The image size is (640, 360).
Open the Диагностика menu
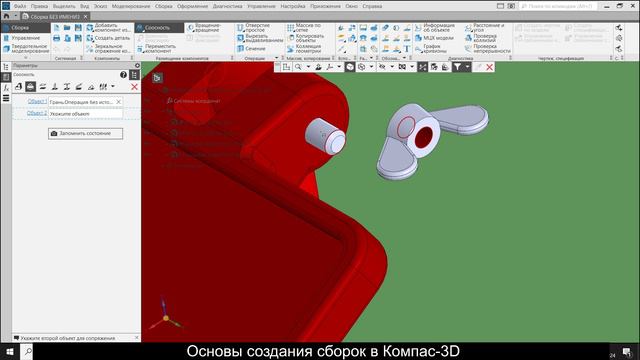pos(227,6)
